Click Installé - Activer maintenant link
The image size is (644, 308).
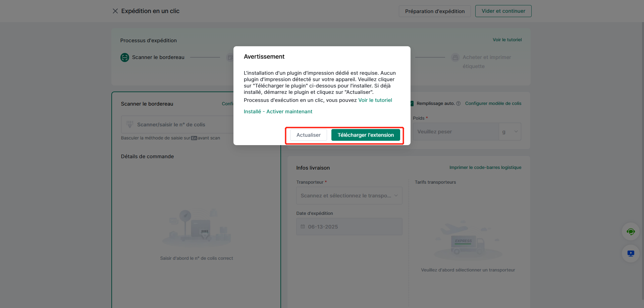pos(278,112)
